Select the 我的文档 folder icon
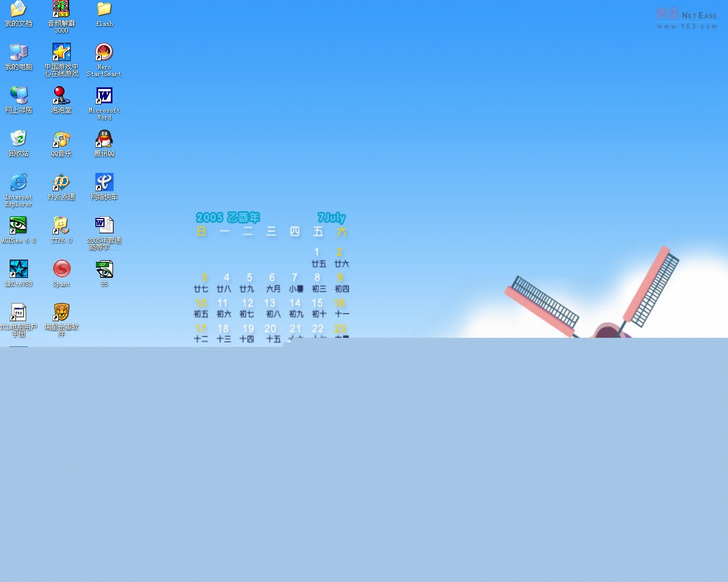This screenshot has width=728, height=582. coord(18,9)
